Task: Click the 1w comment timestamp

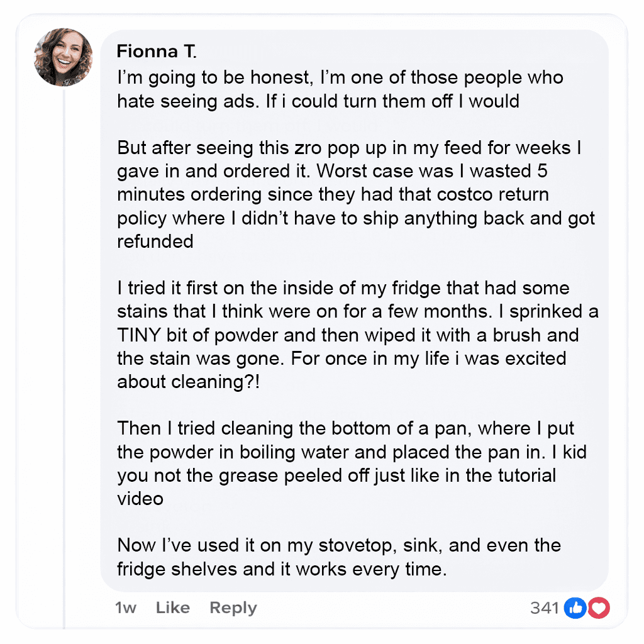Action: tap(126, 608)
